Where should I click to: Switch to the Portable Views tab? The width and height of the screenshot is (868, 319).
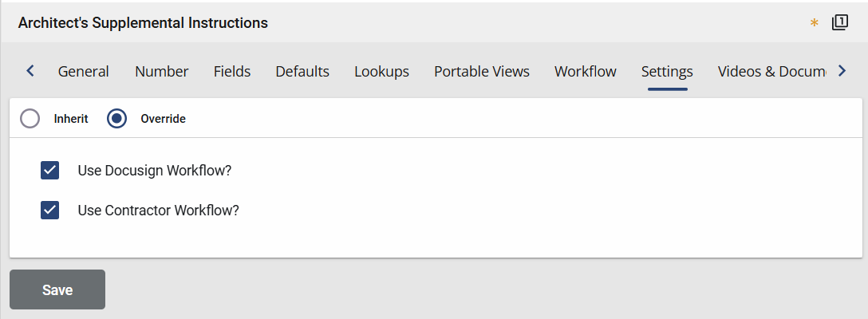click(482, 72)
